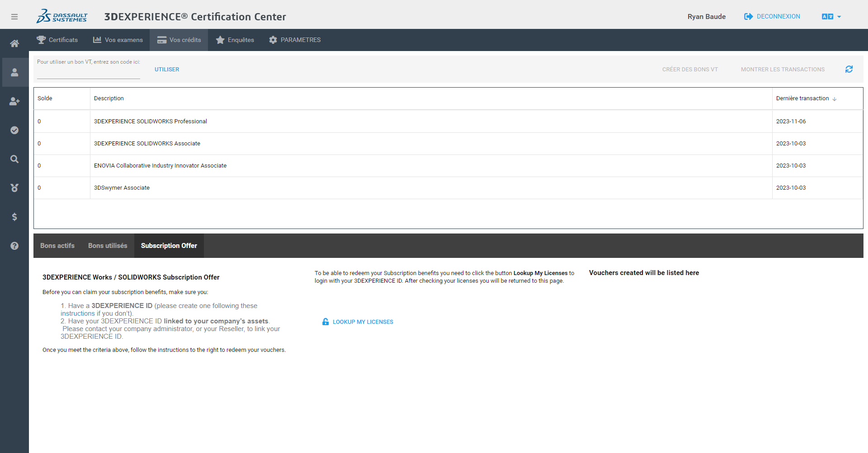Screen dimensions: 868x453
Task: Click the check-circle sidebar icon
Action: coord(14,130)
